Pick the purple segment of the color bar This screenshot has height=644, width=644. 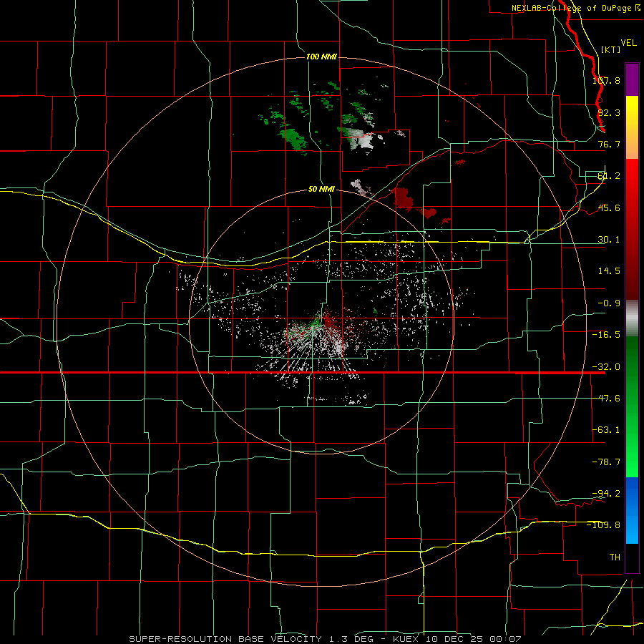coord(632,79)
